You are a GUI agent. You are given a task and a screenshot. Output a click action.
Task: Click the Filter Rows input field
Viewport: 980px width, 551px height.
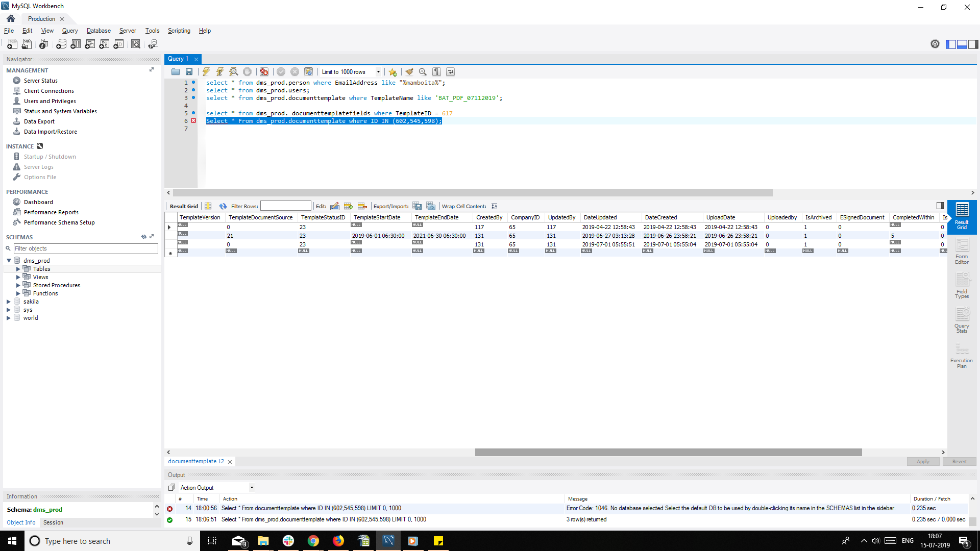(285, 206)
